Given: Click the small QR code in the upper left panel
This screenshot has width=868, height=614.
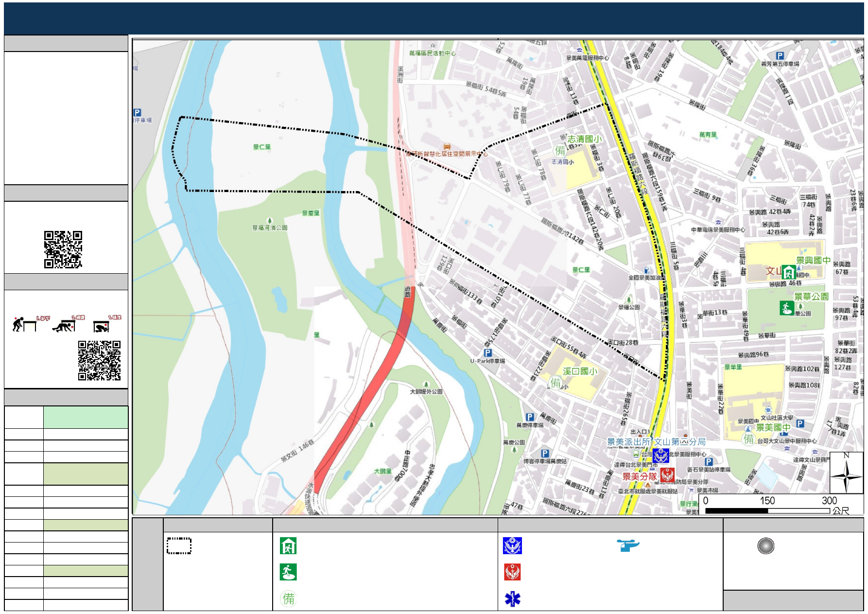Looking at the screenshot, I should (63, 249).
